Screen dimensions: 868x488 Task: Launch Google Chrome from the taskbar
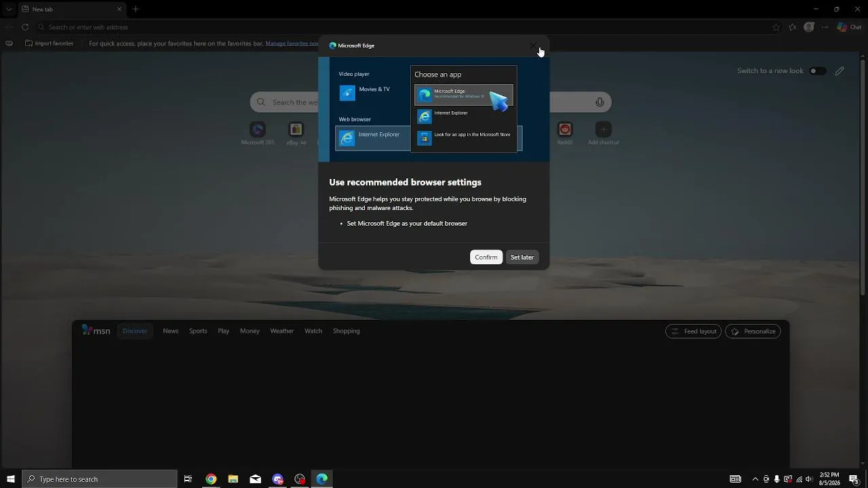(211, 479)
